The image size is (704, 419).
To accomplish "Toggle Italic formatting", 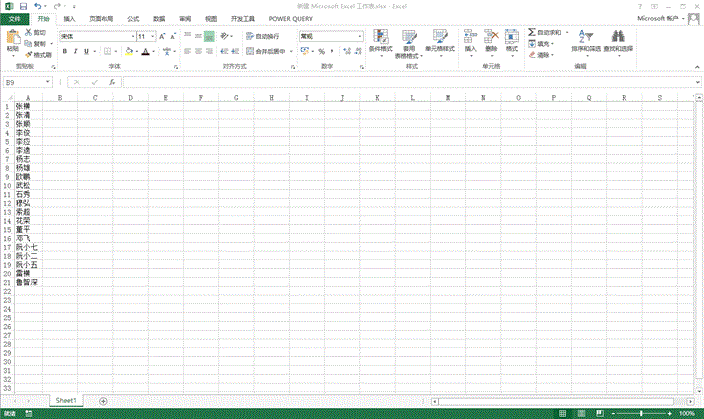I will [x=75, y=51].
